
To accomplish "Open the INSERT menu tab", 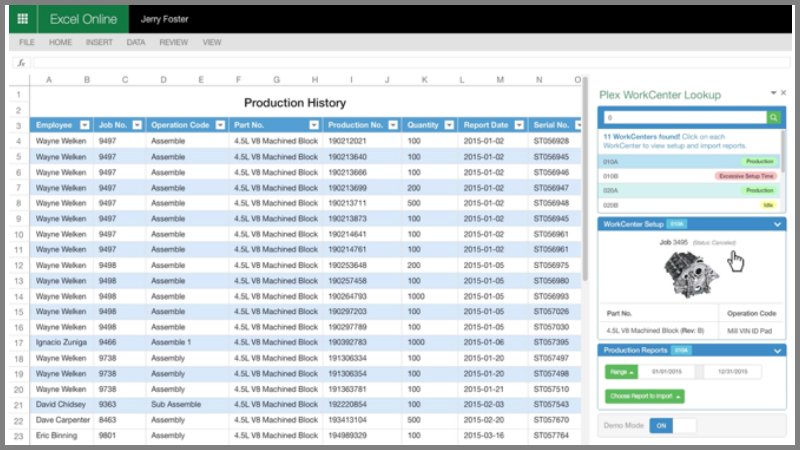I will click(99, 42).
